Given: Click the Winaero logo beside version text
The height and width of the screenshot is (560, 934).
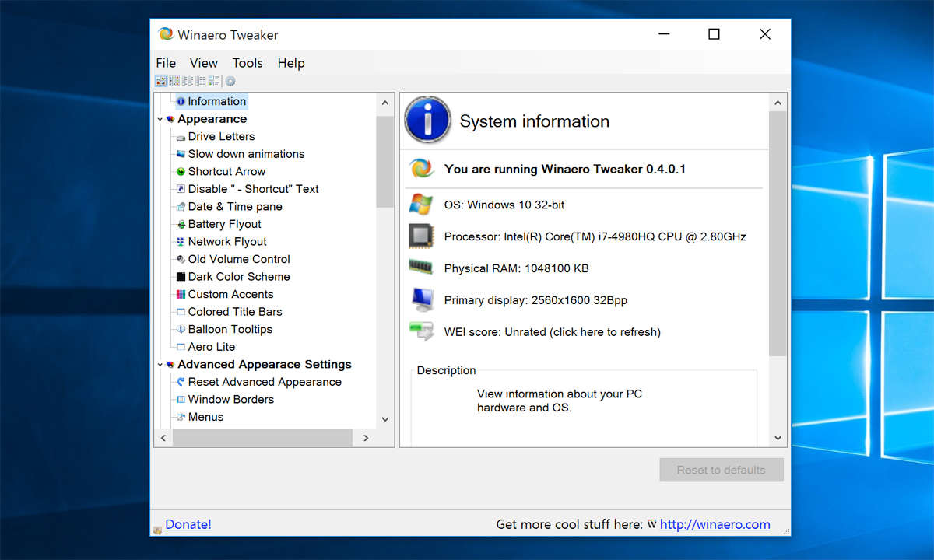Looking at the screenshot, I should coord(421,169).
